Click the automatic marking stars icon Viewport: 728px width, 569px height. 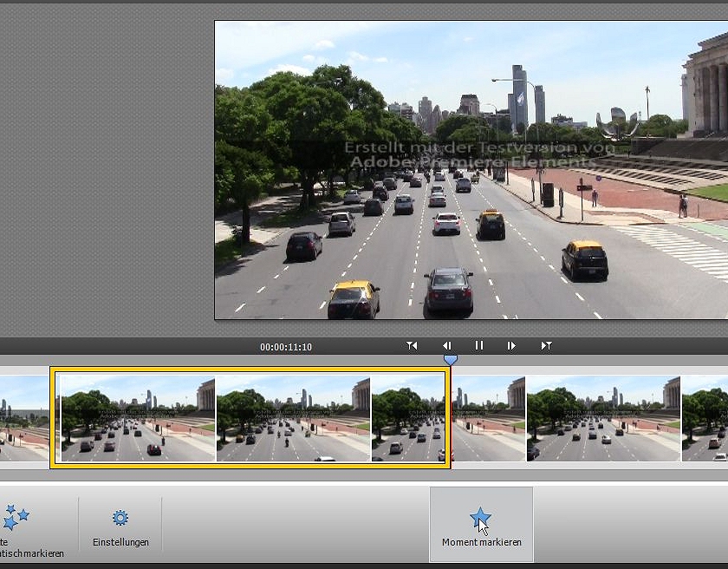click(x=15, y=517)
